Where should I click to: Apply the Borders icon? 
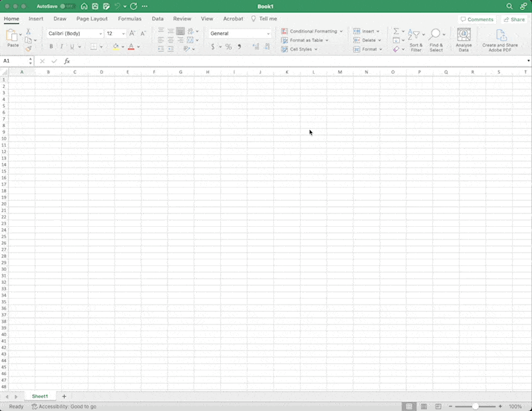click(94, 47)
